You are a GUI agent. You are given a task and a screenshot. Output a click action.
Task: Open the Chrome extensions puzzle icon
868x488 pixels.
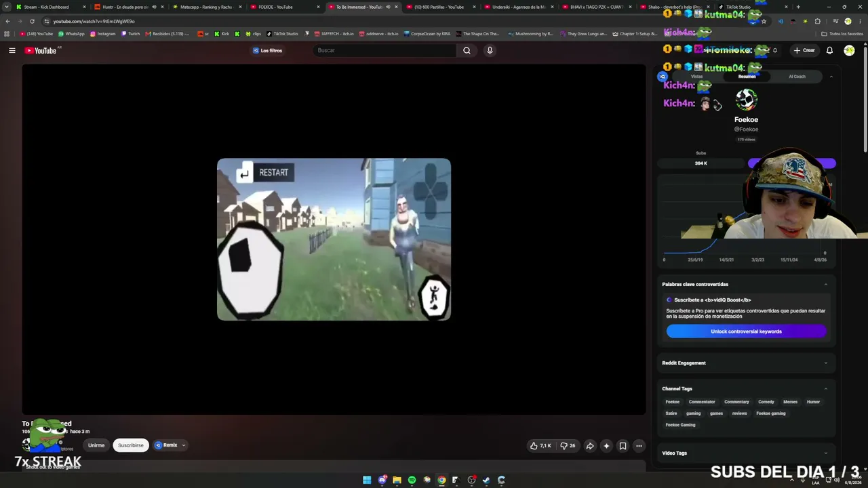pos(817,21)
